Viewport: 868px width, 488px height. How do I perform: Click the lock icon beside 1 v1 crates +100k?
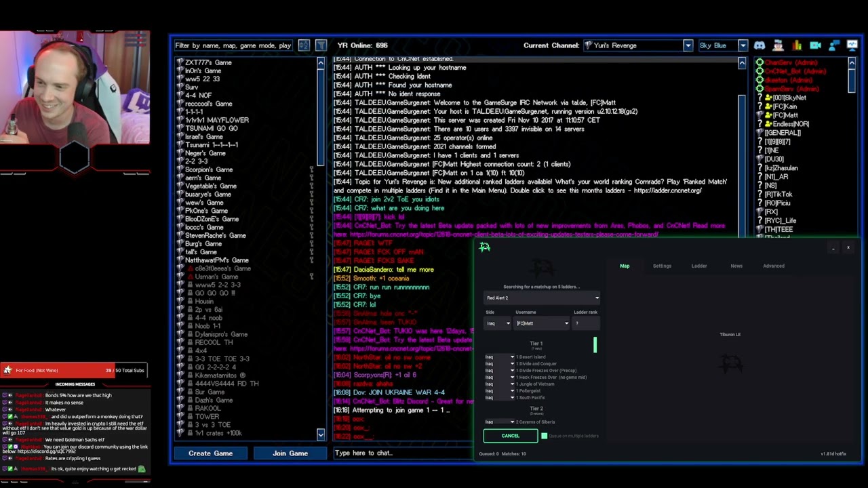(x=190, y=433)
